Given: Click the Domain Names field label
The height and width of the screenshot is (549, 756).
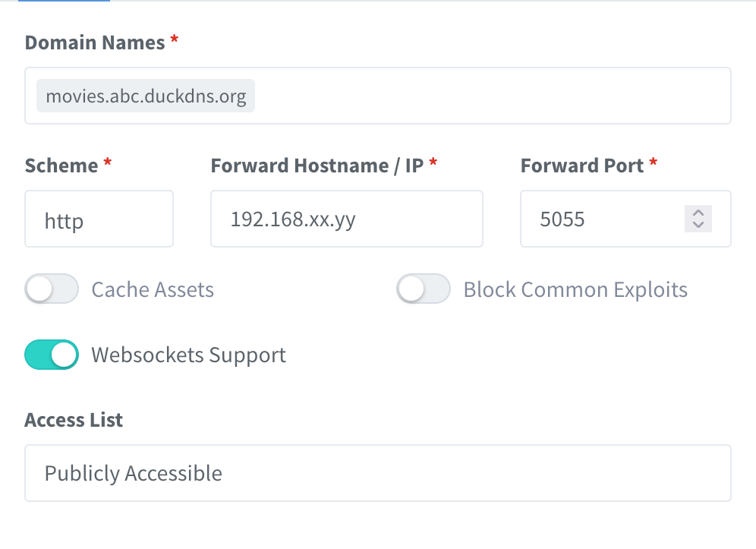Looking at the screenshot, I should pos(95,43).
